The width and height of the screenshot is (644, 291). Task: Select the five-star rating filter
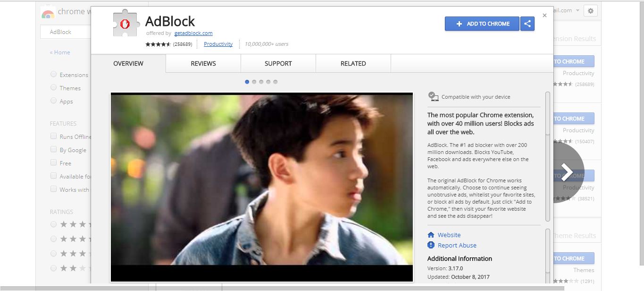(53, 224)
